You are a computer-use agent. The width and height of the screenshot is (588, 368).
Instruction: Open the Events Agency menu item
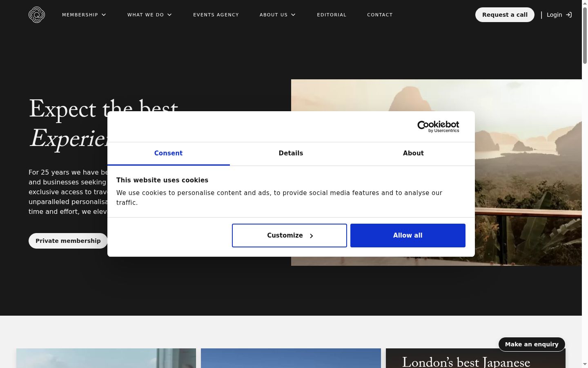(x=216, y=15)
